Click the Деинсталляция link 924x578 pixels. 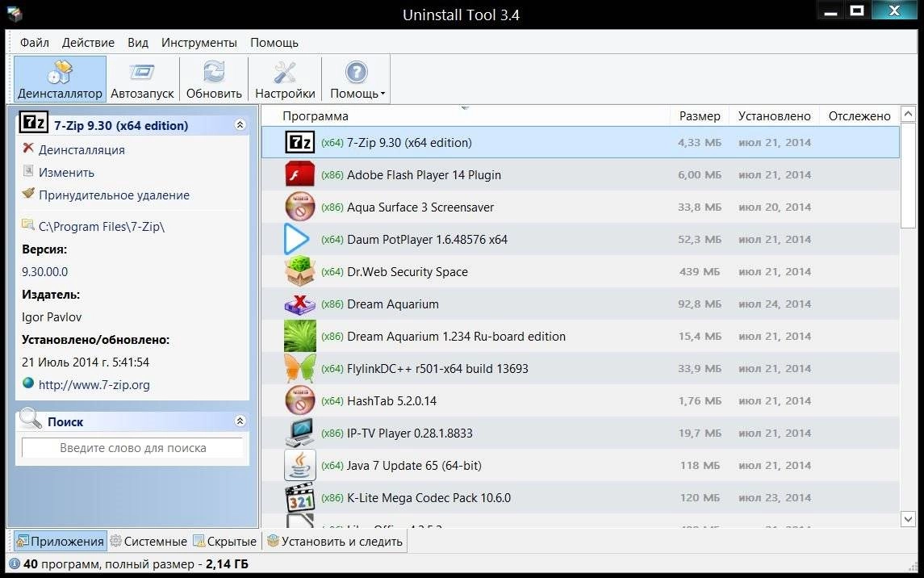[82, 149]
